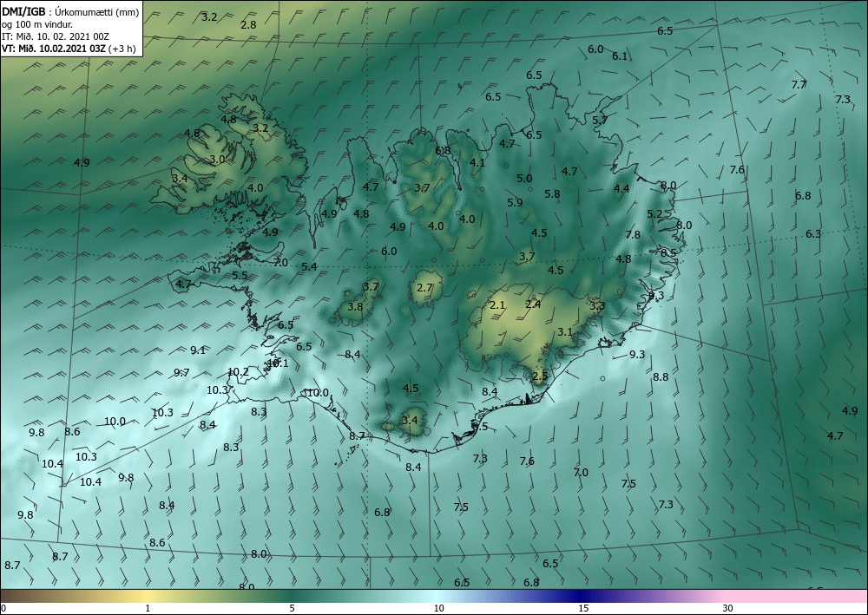This screenshot has width=868, height=615.
Task: Click the value 2.5 on the south coast
Action: tap(540, 376)
